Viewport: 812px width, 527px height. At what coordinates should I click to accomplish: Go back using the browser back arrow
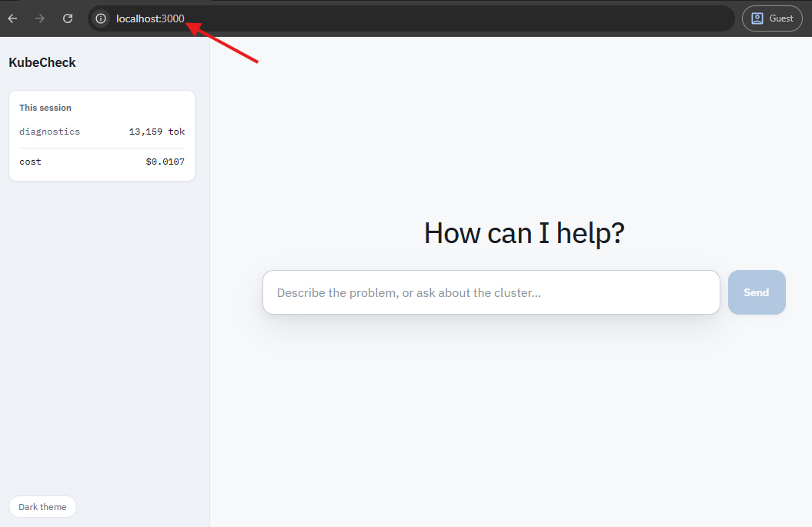coord(13,18)
